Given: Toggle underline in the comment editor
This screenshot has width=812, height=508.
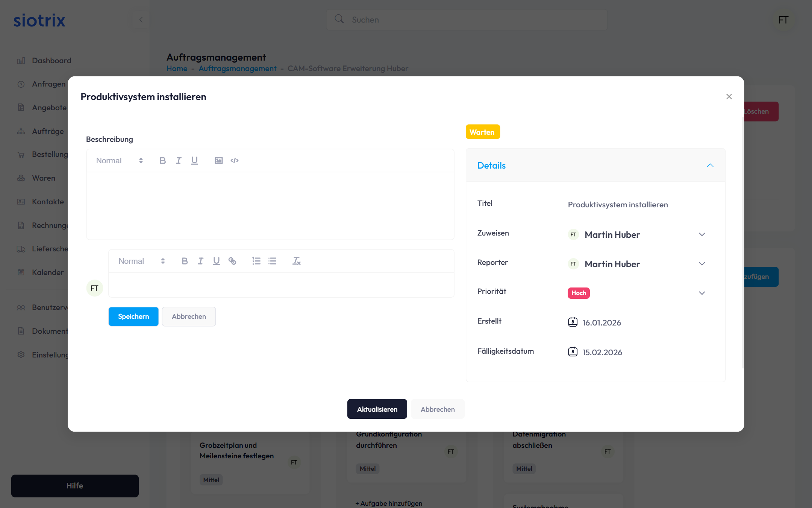Looking at the screenshot, I should [x=216, y=261].
